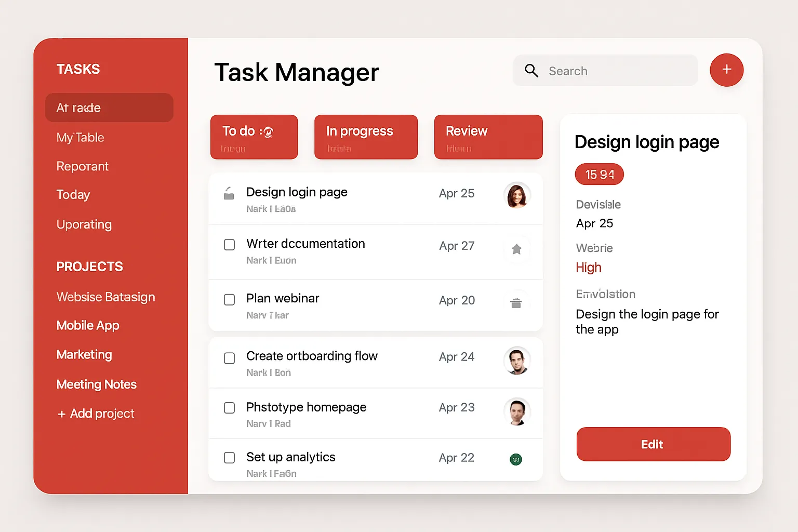Open the In progress column
The width and height of the screenshot is (798, 532).
[366, 137]
